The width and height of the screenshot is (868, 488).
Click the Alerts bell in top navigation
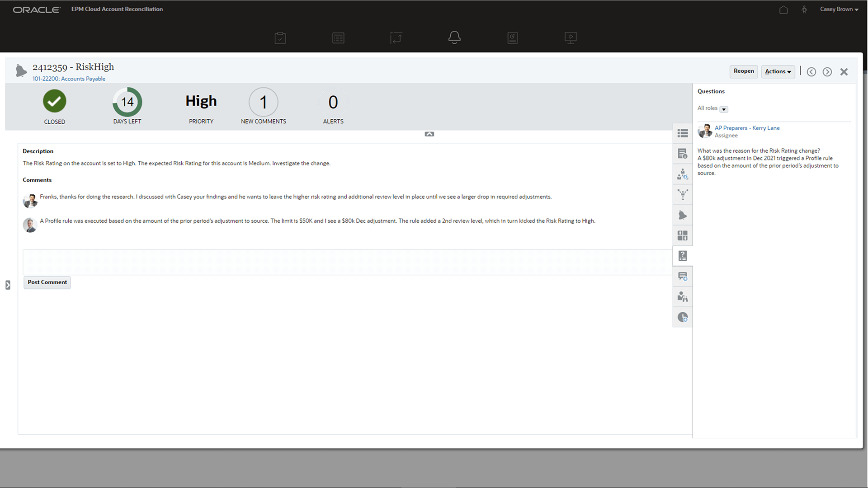[x=454, y=38]
